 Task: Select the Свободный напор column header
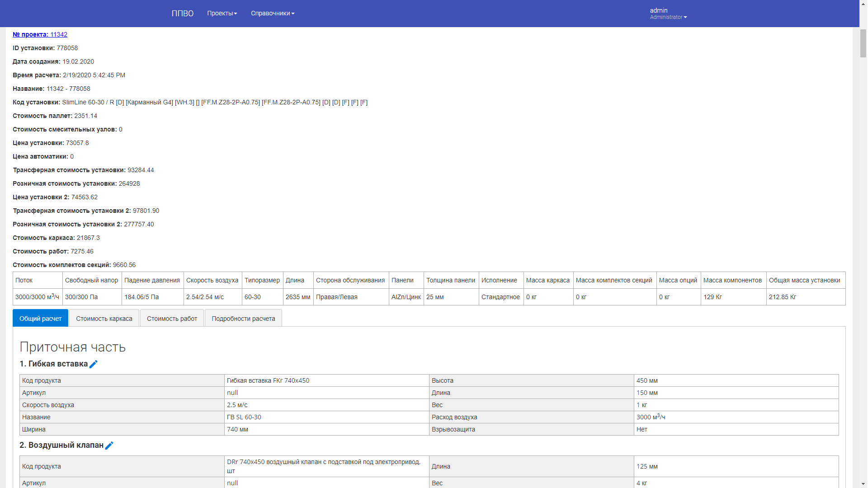point(91,280)
